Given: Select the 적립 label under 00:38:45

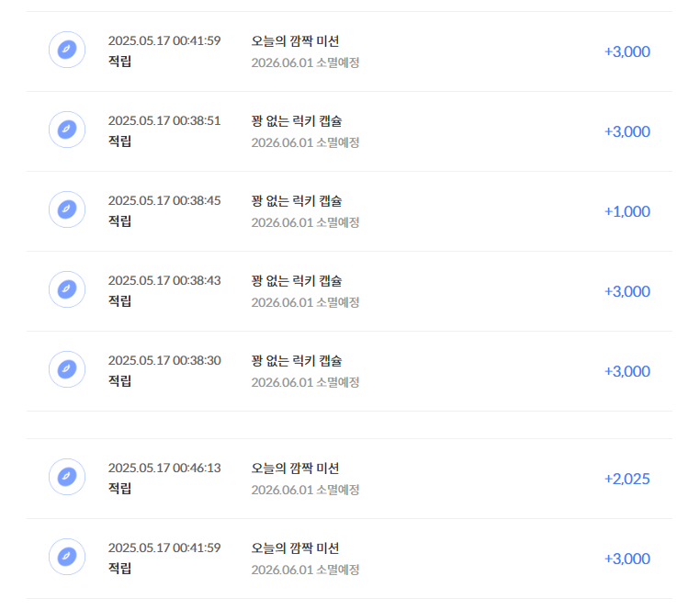Looking at the screenshot, I should click(119, 221).
